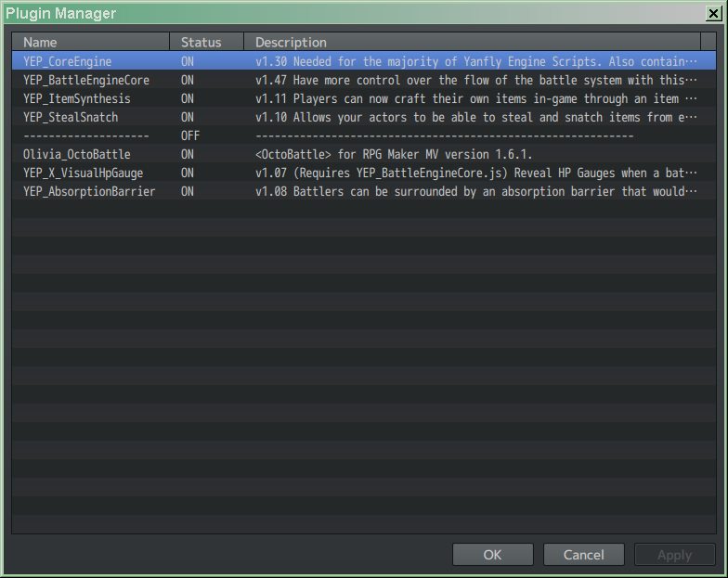
Task: Click ON status of YEP_ItemSynthesis
Action: click(x=188, y=98)
